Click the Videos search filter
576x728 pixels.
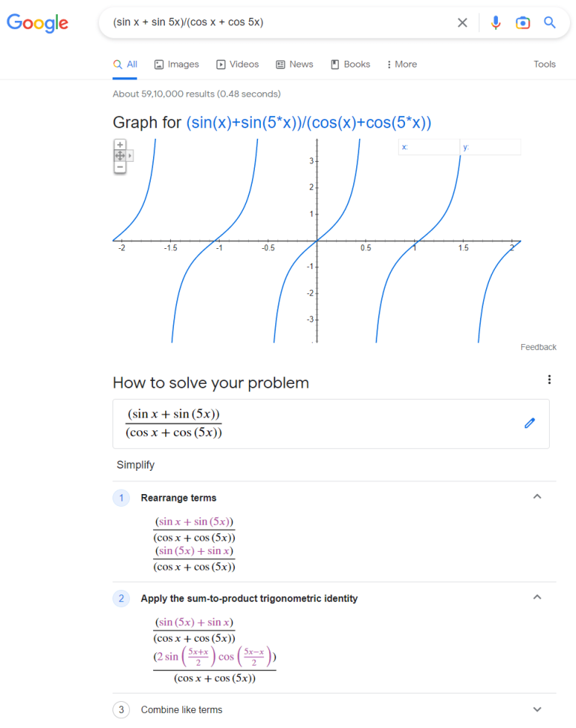237,64
